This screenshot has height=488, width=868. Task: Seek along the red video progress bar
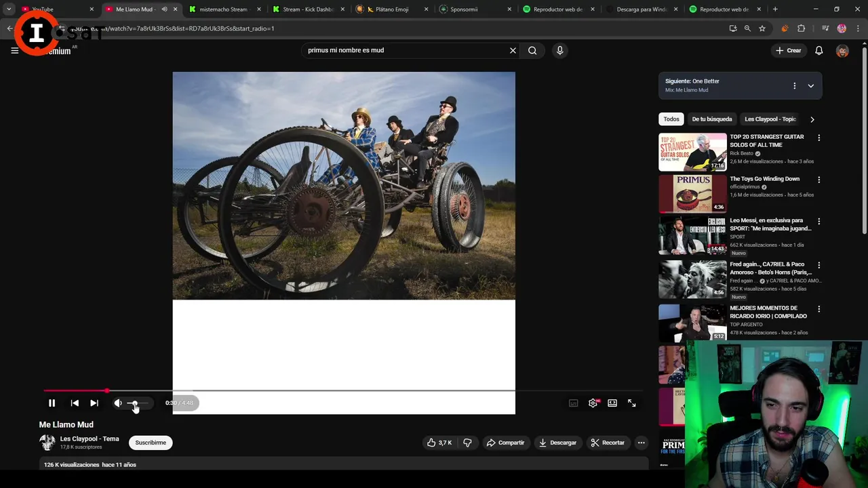pyautogui.click(x=342, y=390)
